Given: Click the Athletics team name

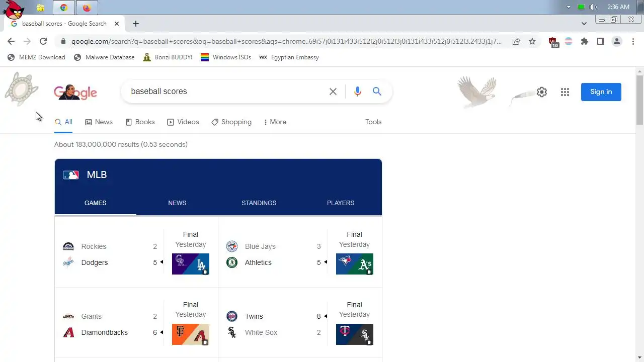Looking at the screenshot, I should click(258, 262).
